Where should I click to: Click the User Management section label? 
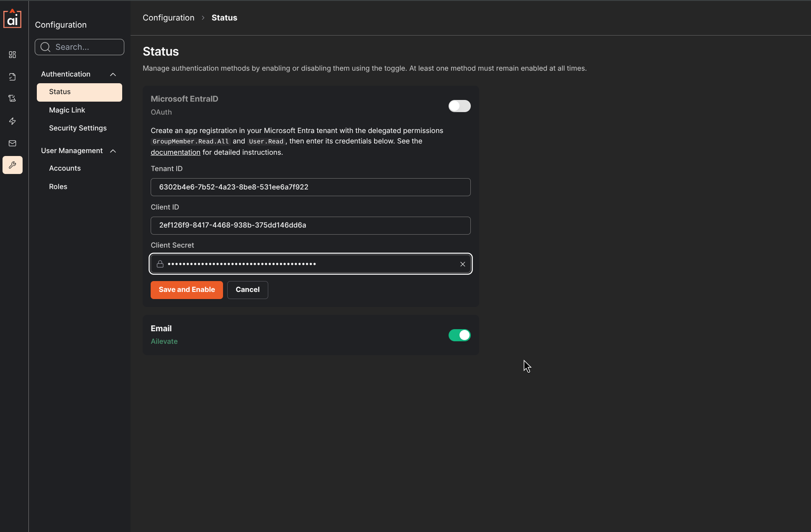pos(72,151)
